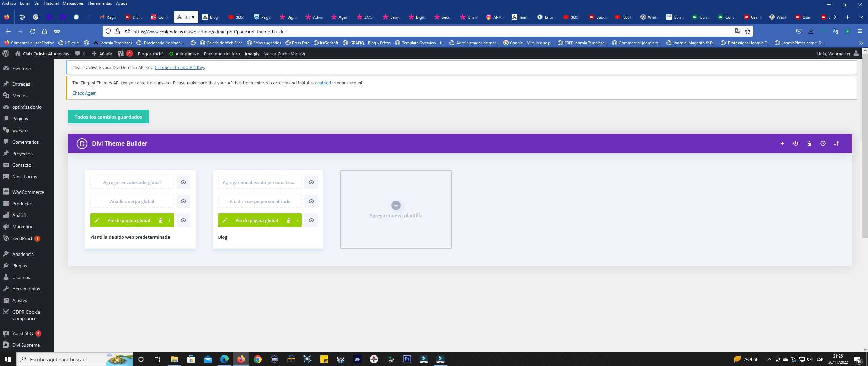Click Agregar encabezado personalizado slot in Blog
868x366 pixels.
pyautogui.click(x=260, y=182)
